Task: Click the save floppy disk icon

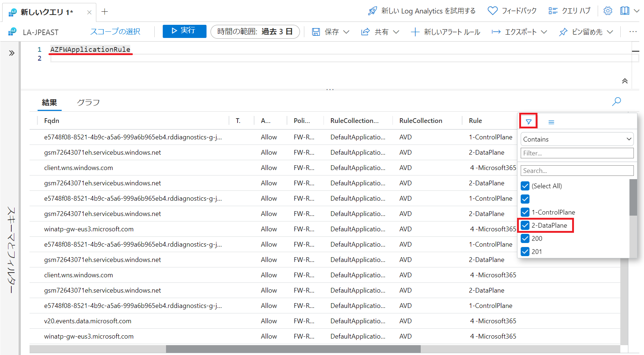Action: pos(316,32)
